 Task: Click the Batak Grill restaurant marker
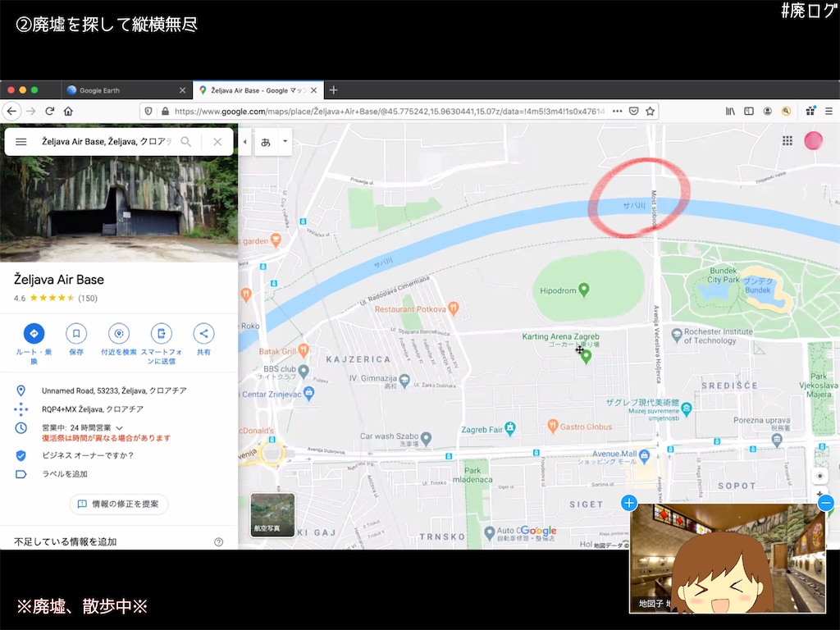304,350
